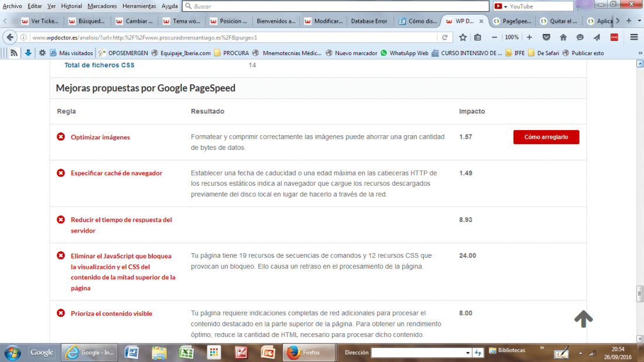Show more bookmarks chevron
This screenshot has height=362, width=644.
[640, 53]
